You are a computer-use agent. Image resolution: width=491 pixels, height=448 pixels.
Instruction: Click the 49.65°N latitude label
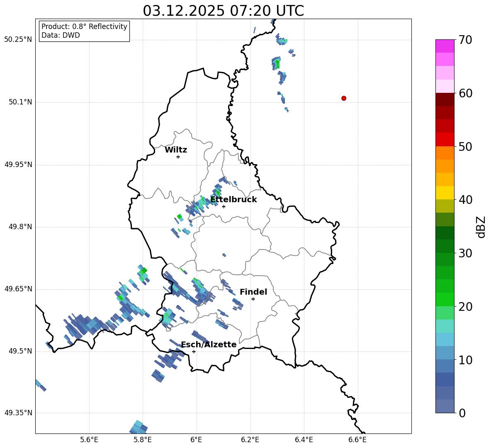[x=18, y=289]
